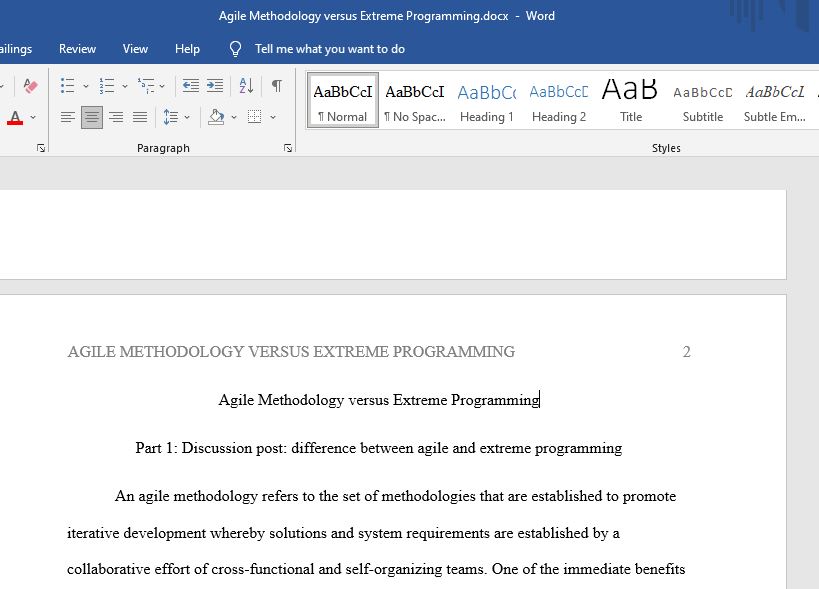Toggle Show/Hide paragraph marks
The width and height of the screenshot is (819, 589).
(277, 86)
